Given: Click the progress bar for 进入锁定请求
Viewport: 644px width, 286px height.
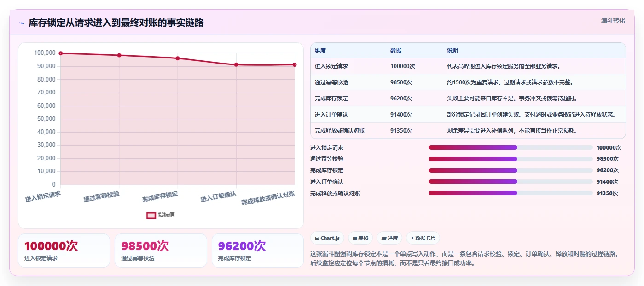Looking at the screenshot, I should (x=511, y=147).
